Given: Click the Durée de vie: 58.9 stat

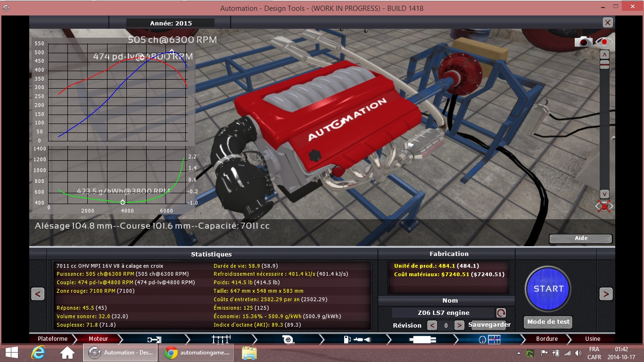Looking at the screenshot, I should click(x=246, y=265).
